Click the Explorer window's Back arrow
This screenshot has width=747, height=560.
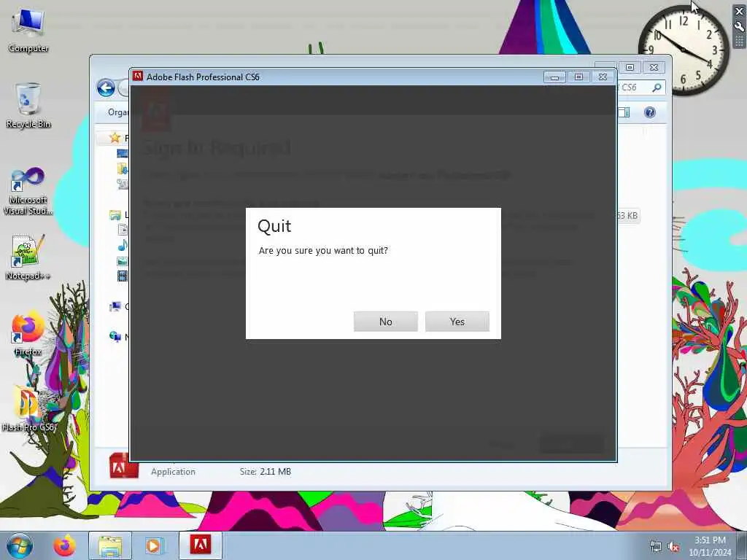click(106, 87)
